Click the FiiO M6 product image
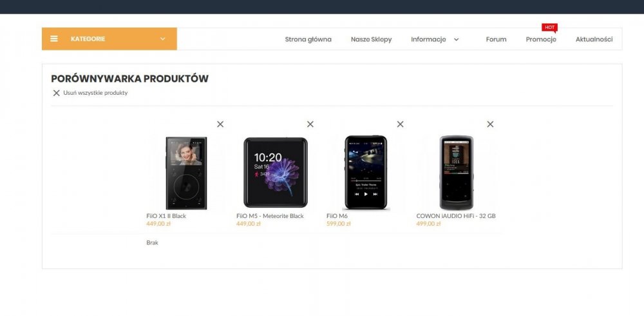 coord(366,172)
